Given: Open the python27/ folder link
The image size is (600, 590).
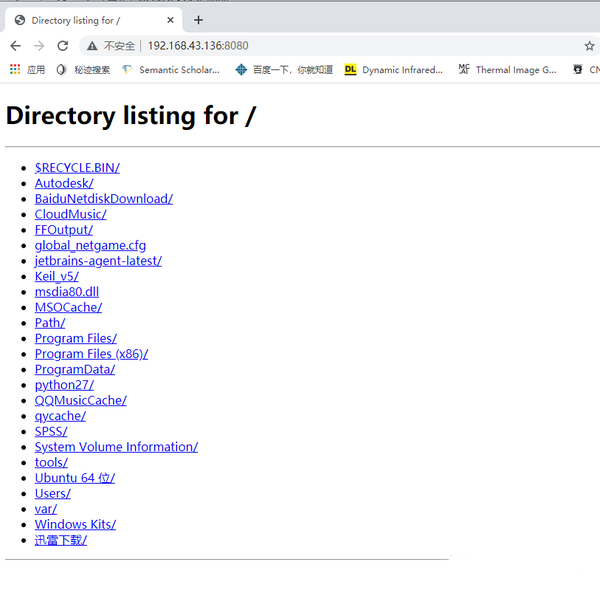Looking at the screenshot, I should (64, 385).
